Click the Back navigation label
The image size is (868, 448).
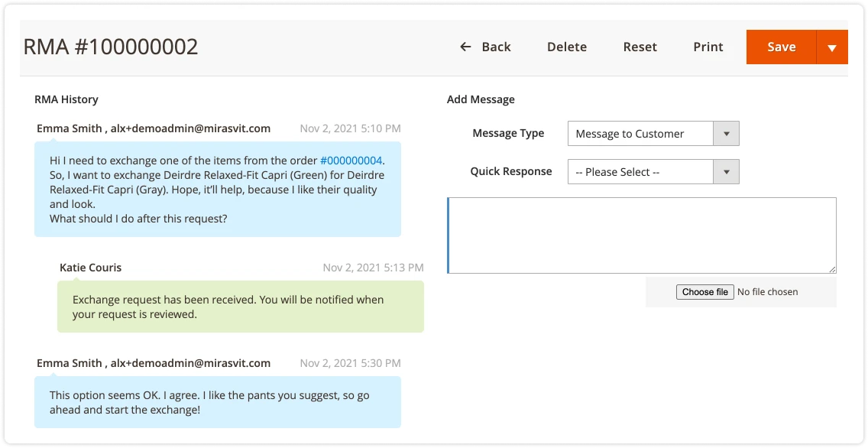[494, 47]
